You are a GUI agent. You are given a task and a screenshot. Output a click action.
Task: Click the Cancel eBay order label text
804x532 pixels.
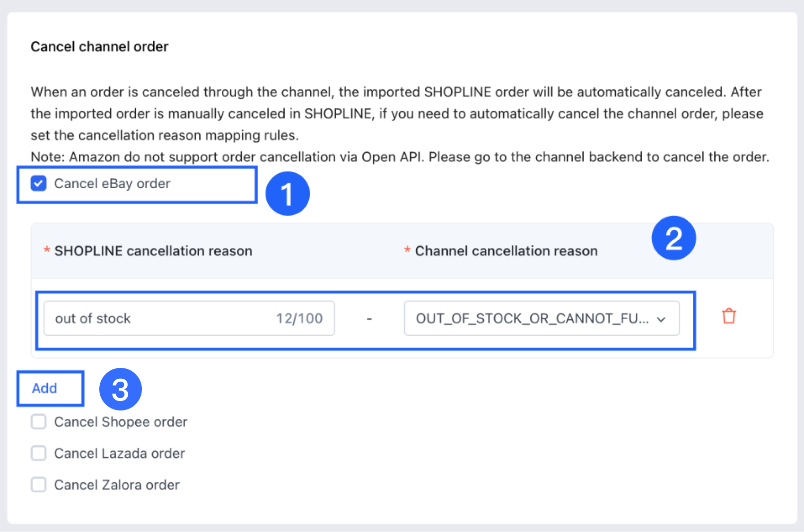pyautogui.click(x=112, y=183)
